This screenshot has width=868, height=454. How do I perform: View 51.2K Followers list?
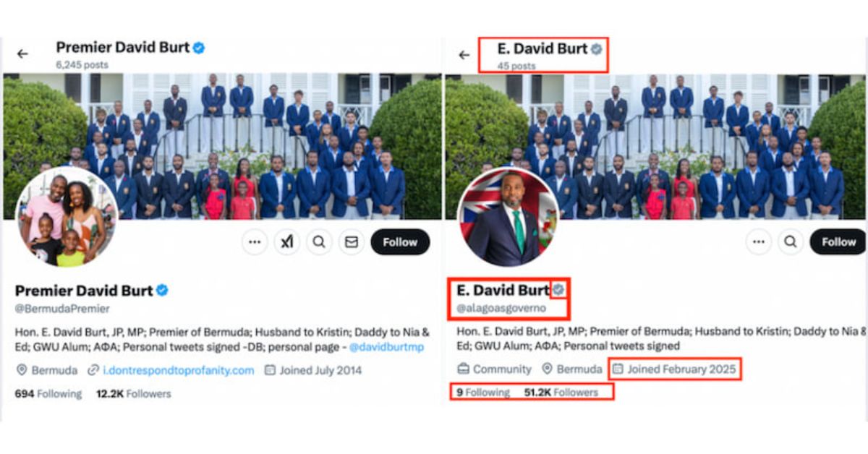click(561, 393)
